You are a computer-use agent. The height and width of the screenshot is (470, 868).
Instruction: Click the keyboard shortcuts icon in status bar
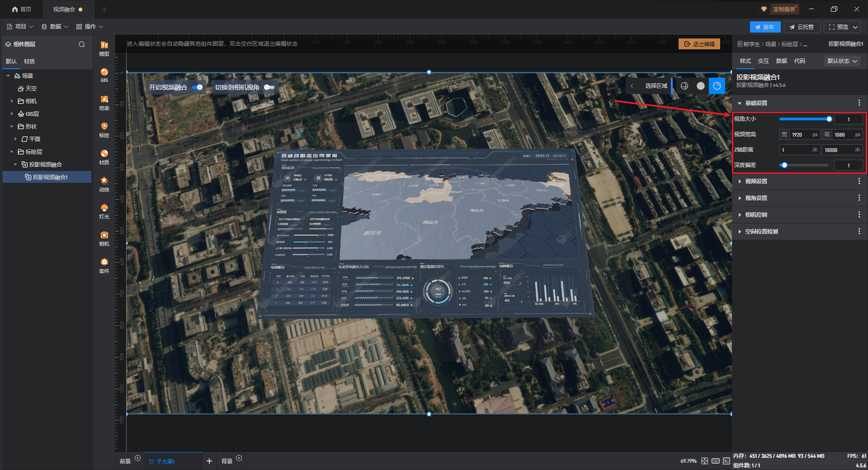point(716,461)
